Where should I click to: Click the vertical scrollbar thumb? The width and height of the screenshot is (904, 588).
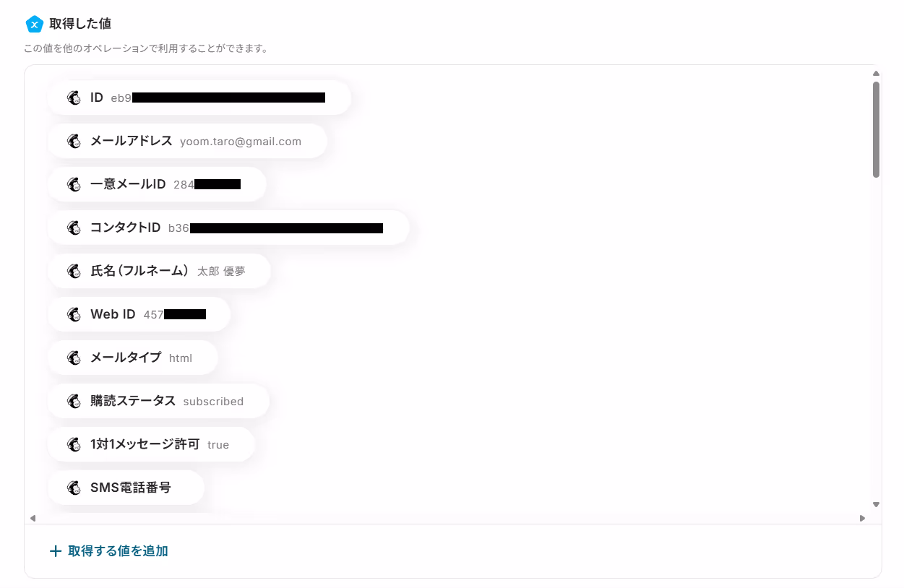coord(876,129)
